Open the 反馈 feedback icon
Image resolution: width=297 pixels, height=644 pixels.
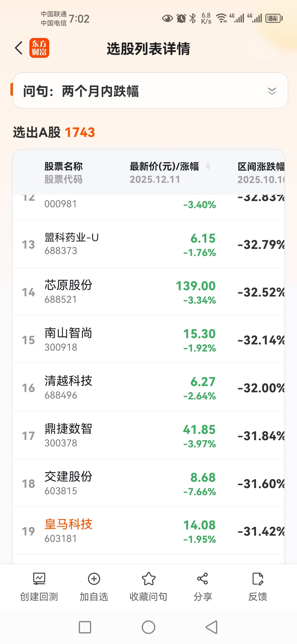[258, 578]
